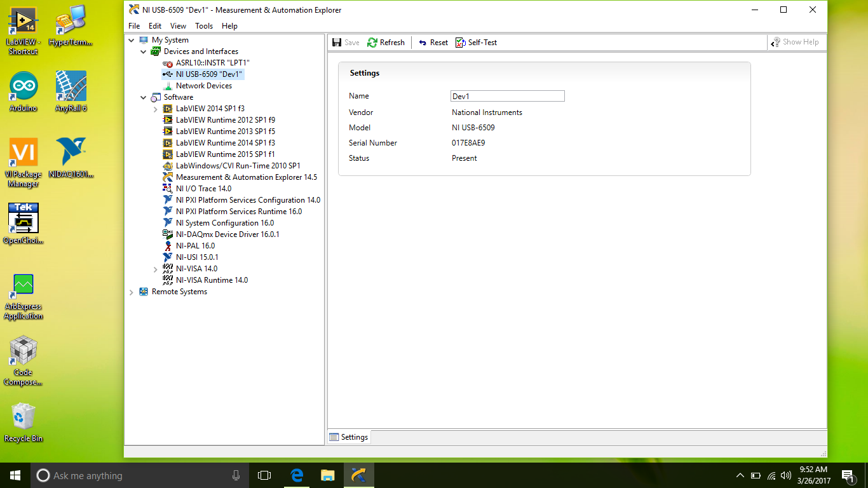The width and height of the screenshot is (868, 488).
Task: Expand the Remote Systems node
Action: 132,292
